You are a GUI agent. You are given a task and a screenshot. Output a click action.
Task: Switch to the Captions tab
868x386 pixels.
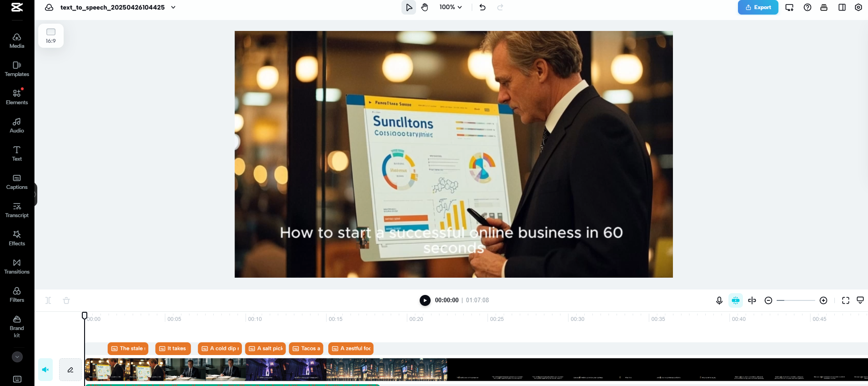pos(17,182)
